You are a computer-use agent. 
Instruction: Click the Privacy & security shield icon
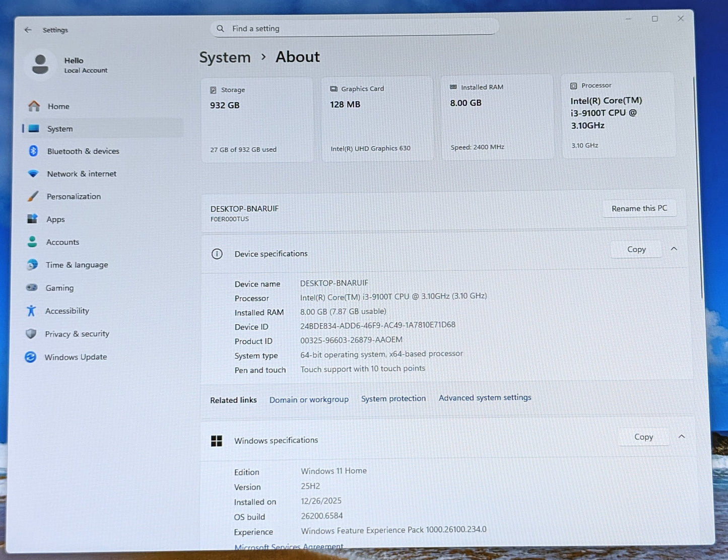tap(31, 334)
